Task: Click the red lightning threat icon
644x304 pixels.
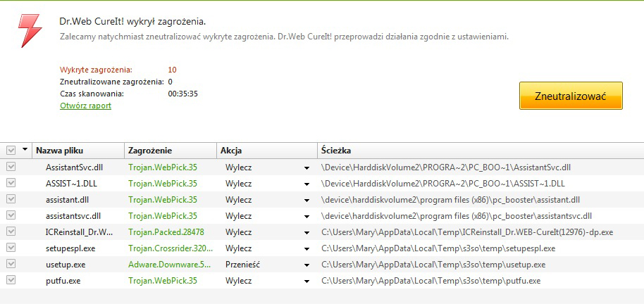Action: [30, 30]
